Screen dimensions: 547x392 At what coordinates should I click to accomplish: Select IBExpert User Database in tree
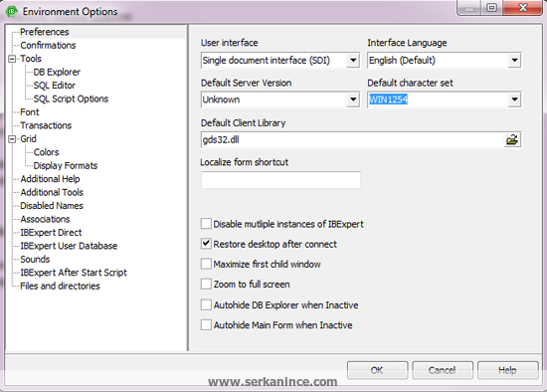click(x=69, y=246)
